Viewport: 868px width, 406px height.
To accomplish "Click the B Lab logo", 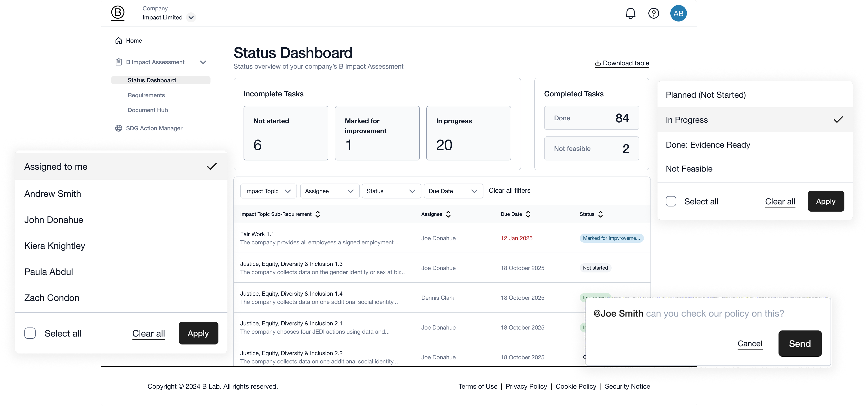I will coord(118,13).
